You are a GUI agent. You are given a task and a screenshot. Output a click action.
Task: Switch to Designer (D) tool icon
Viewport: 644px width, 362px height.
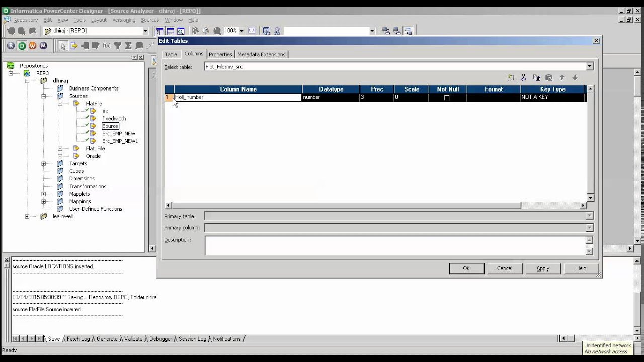22,46
